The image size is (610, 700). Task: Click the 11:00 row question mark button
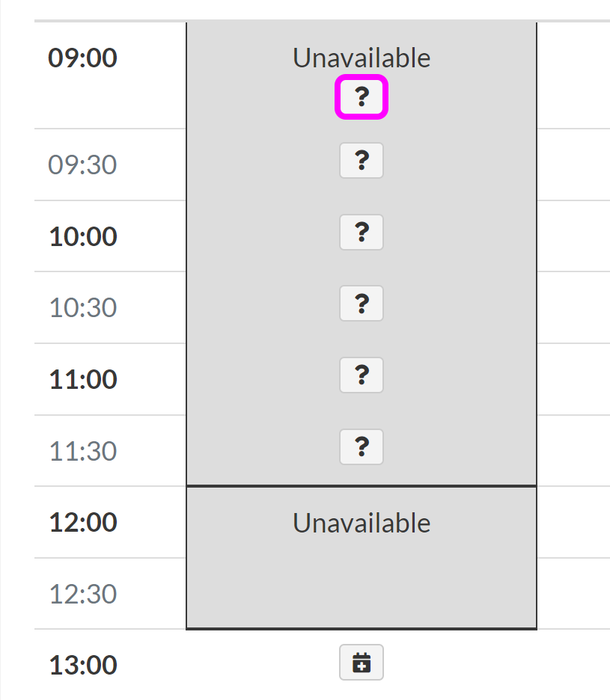point(362,375)
